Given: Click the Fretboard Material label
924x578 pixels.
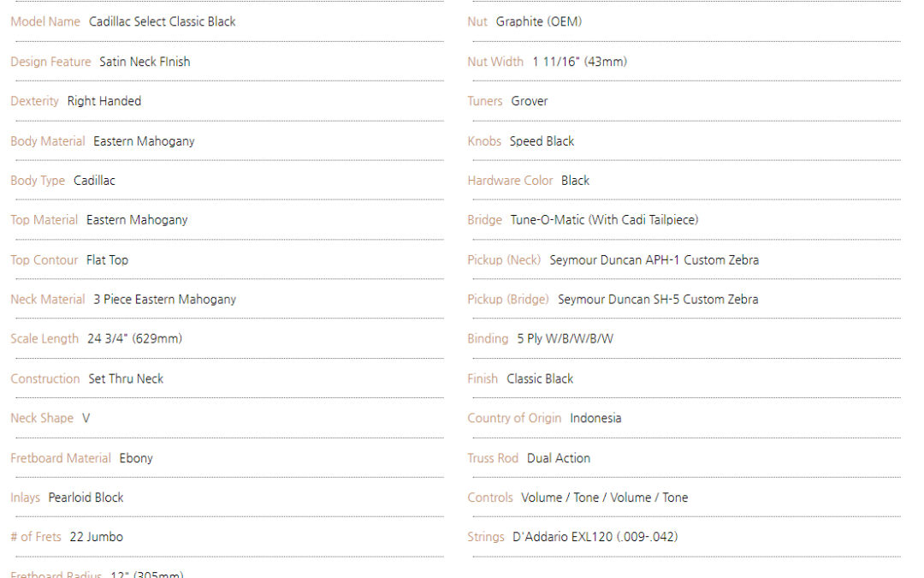Looking at the screenshot, I should point(61,458).
